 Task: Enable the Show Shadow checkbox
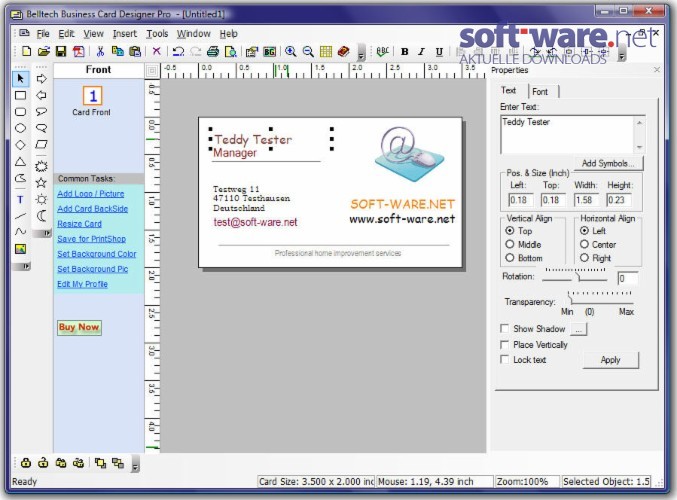click(x=504, y=329)
